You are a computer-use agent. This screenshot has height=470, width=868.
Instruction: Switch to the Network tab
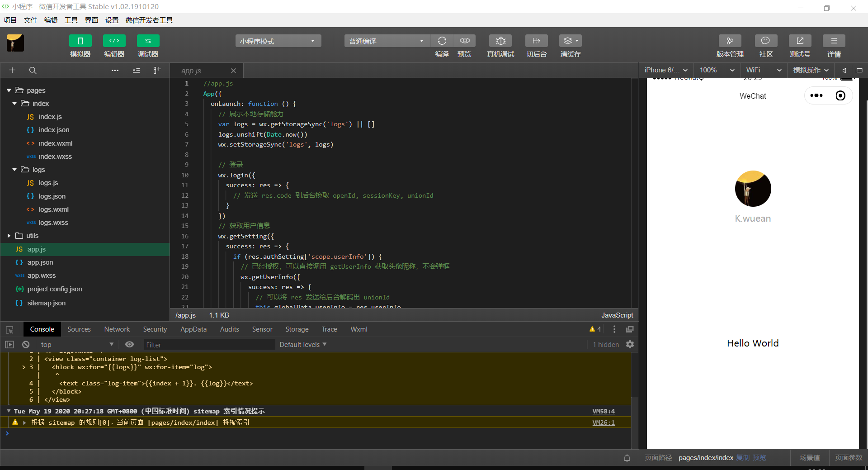pyautogui.click(x=117, y=329)
